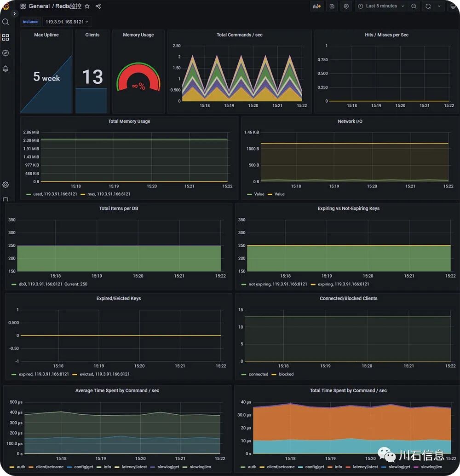Open the refresh interval dropdown arrow

[x=439, y=6]
